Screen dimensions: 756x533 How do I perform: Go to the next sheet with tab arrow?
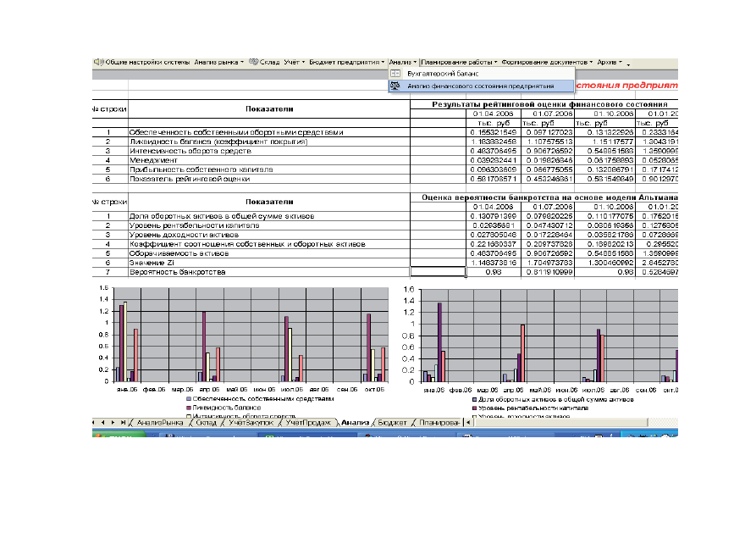click(113, 423)
